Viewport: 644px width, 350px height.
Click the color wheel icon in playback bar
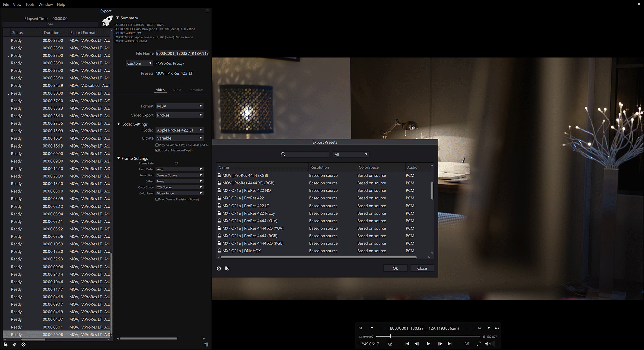[390, 344]
